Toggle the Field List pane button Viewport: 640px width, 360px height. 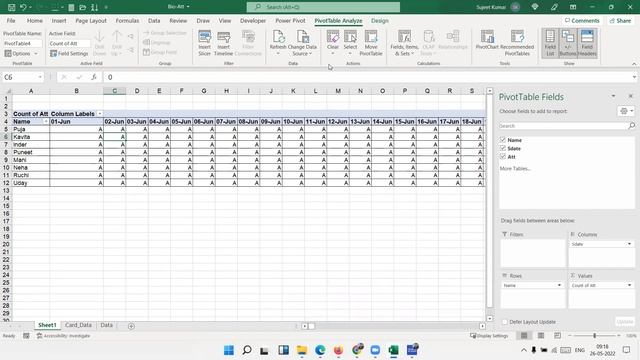point(550,42)
